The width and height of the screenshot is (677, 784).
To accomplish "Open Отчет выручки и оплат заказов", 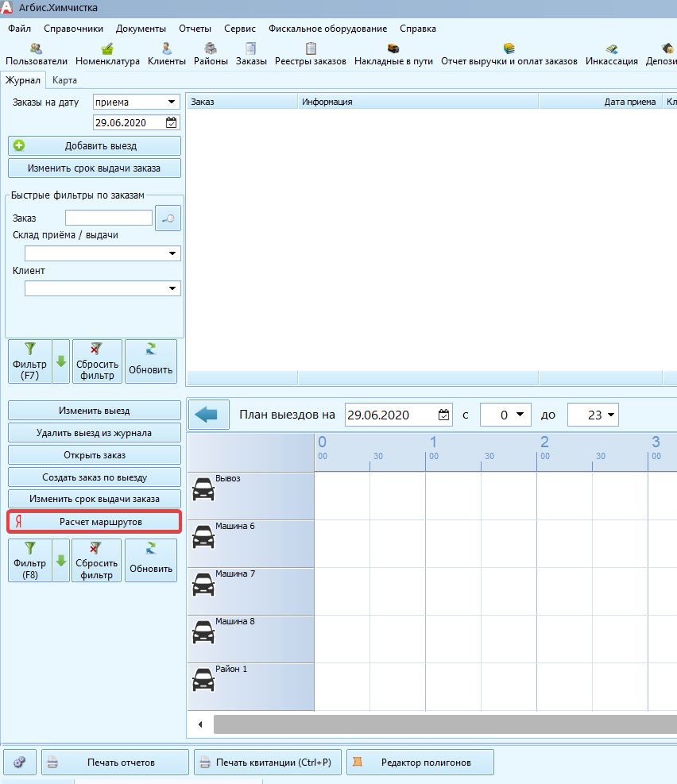I will click(509, 55).
